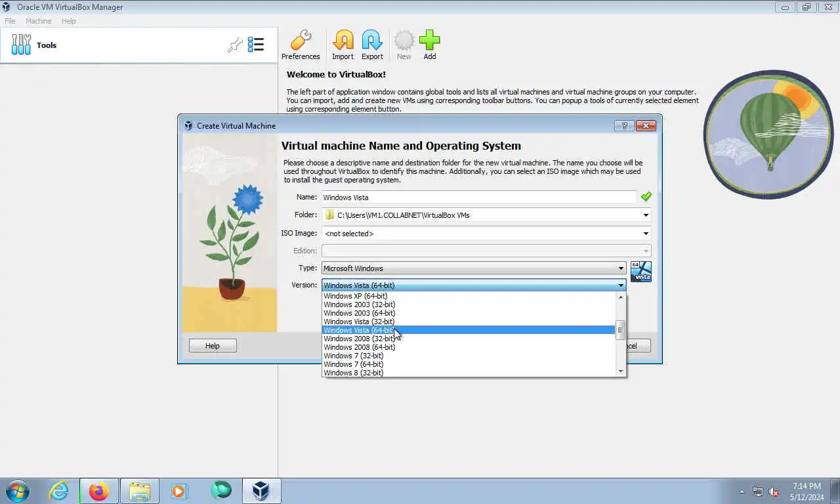Click the VirtualBox taskbar icon
The width and height of the screenshot is (840, 504).
click(261, 491)
